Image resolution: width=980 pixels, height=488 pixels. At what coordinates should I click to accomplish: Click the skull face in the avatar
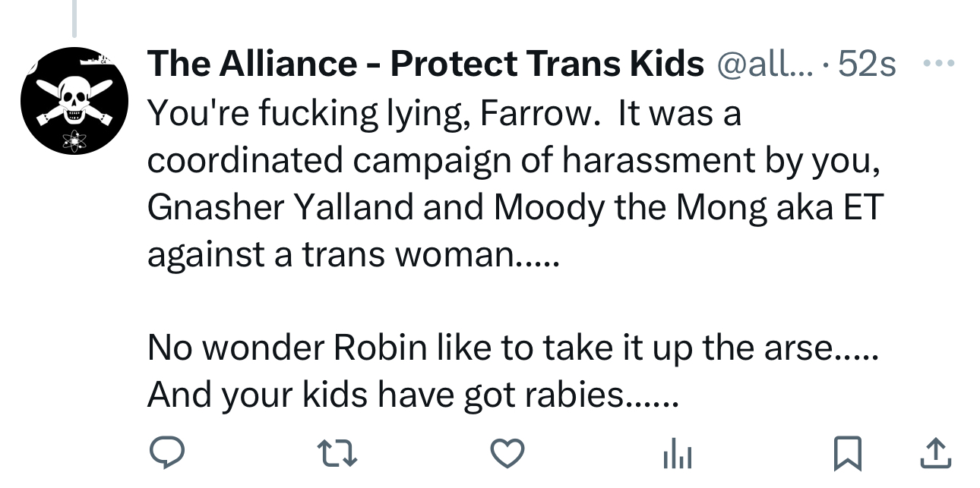tap(73, 99)
